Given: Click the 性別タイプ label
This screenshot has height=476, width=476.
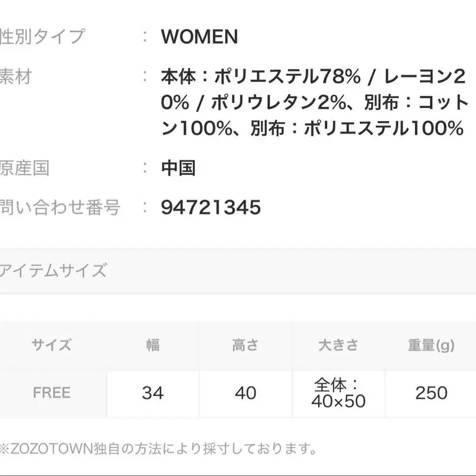Looking at the screenshot, I should pyautogui.click(x=42, y=37).
